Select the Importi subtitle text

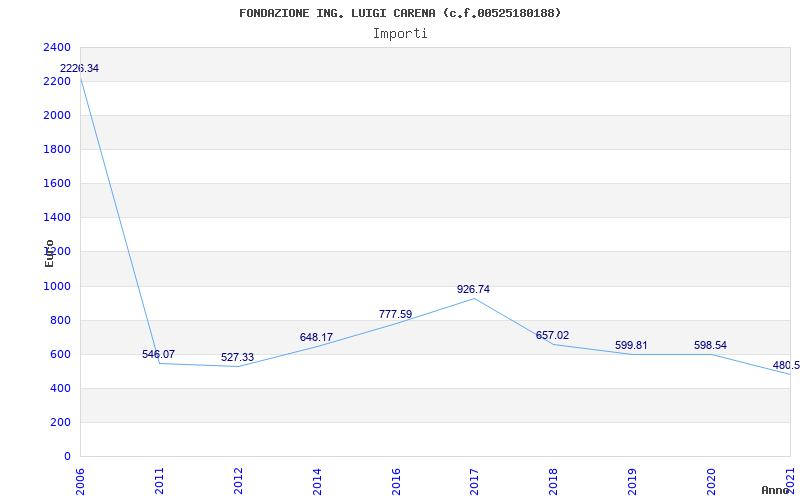tap(400, 34)
